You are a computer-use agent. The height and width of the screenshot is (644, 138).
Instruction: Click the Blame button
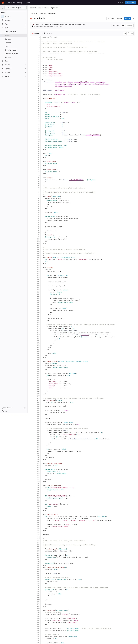coord(120,18)
